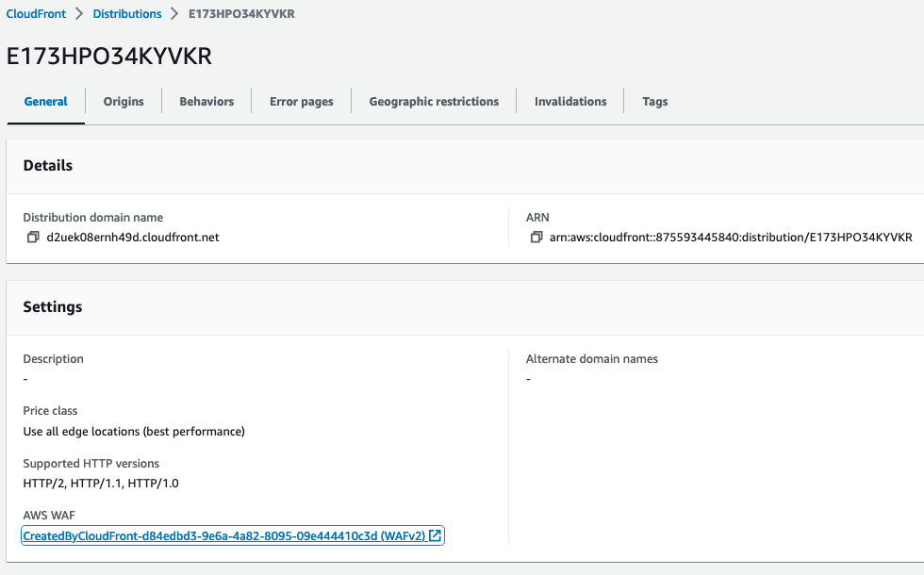Click the Details section header
This screenshot has width=924, height=575.
click(x=48, y=166)
